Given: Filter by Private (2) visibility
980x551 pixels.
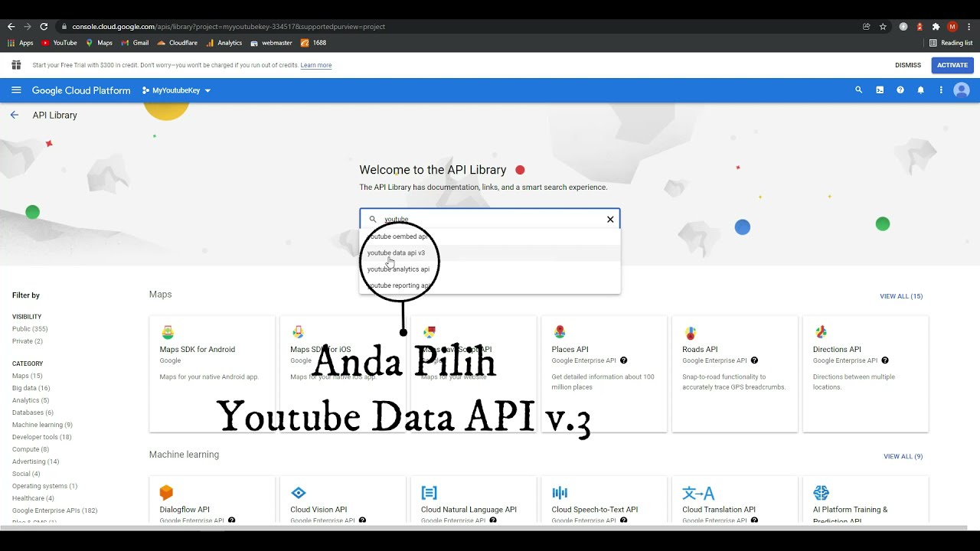Looking at the screenshot, I should click(28, 341).
